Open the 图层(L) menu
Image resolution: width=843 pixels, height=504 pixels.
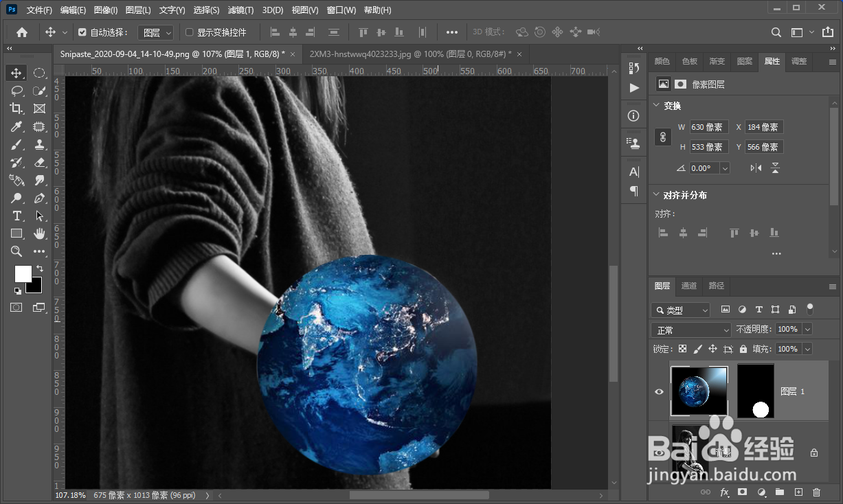pyautogui.click(x=138, y=10)
